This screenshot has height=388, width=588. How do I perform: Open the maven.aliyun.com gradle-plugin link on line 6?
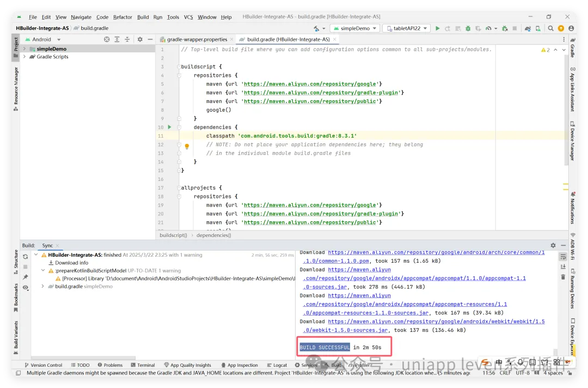321,93
